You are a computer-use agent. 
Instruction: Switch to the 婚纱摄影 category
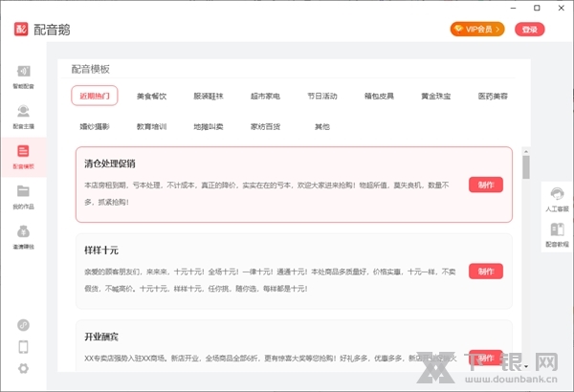[x=95, y=126]
